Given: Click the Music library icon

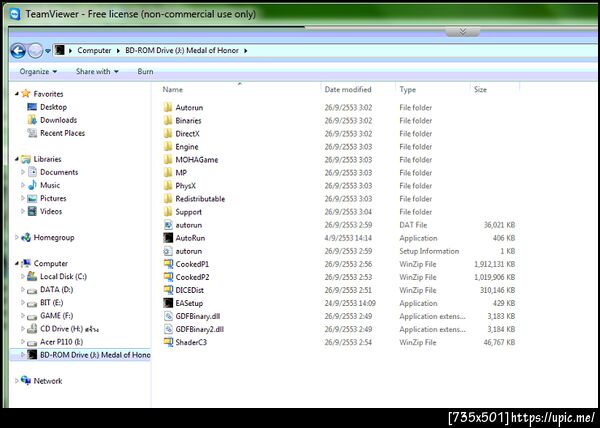Looking at the screenshot, I should point(33,185).
